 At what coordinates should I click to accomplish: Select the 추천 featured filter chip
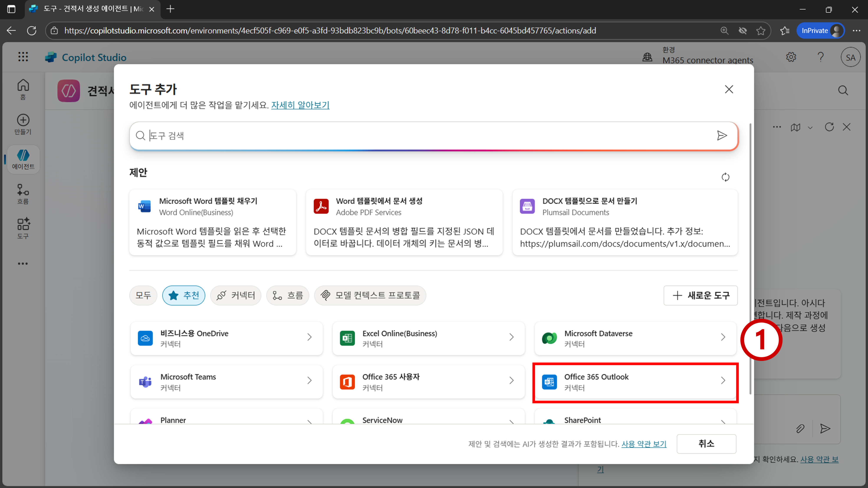point(184,295)
